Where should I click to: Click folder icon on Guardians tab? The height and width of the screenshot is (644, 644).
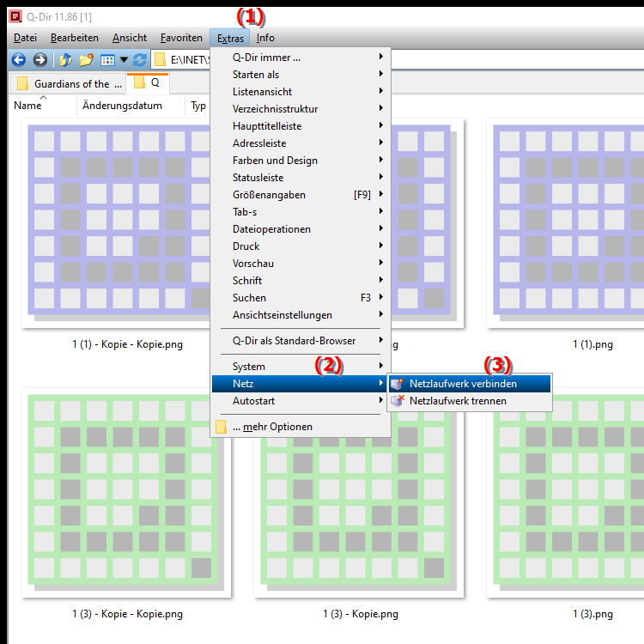(x=22, y=84)
